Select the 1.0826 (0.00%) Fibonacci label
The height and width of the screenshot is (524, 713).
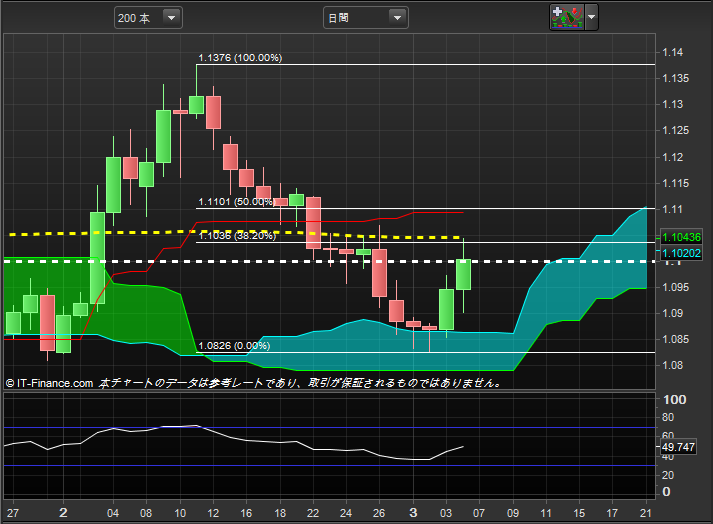[x=234, y=346]
